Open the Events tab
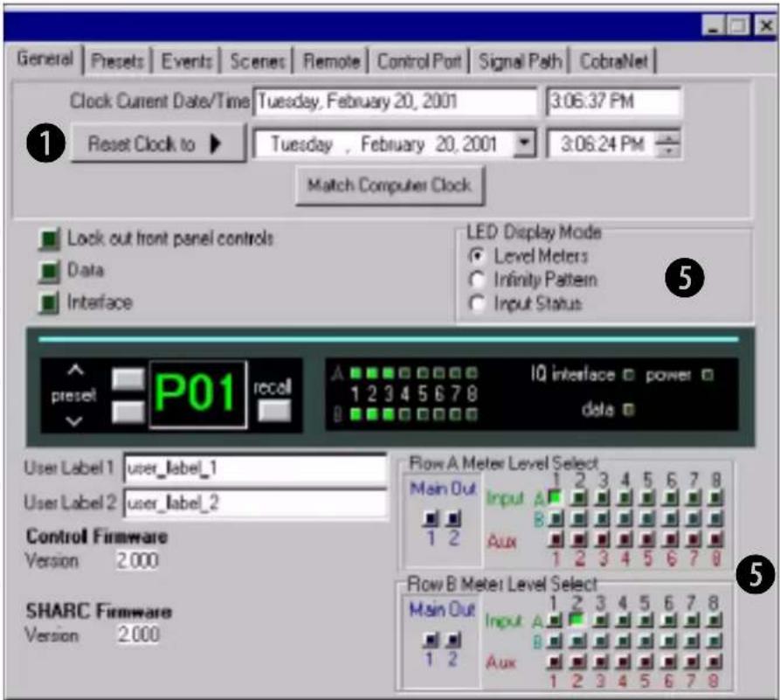Image resolution: width=780 pixels, height=700 pixels. 187,61
